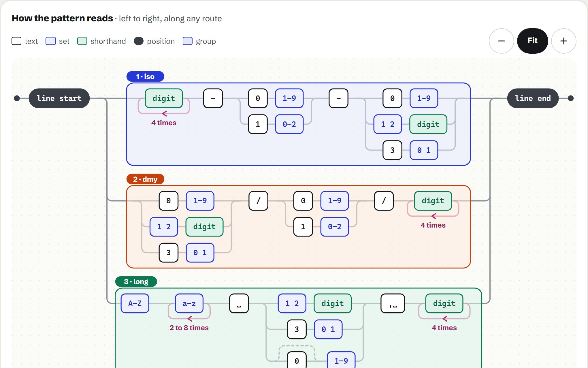Select the 3·long group label
The image size is (588, 368).
coord(136,281)
